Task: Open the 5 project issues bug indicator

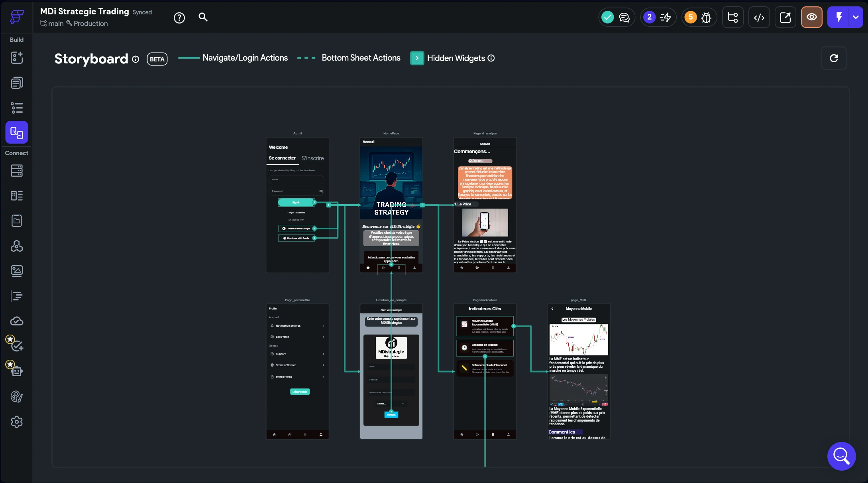Action: [x=699, y=17]
